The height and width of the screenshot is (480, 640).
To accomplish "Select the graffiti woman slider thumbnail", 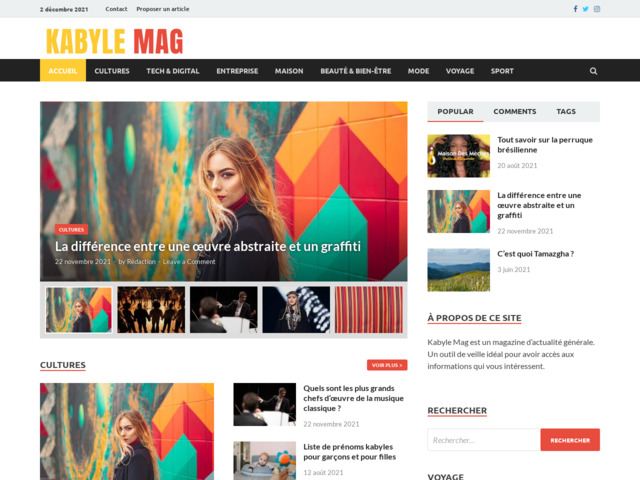I will coord(78,310).
